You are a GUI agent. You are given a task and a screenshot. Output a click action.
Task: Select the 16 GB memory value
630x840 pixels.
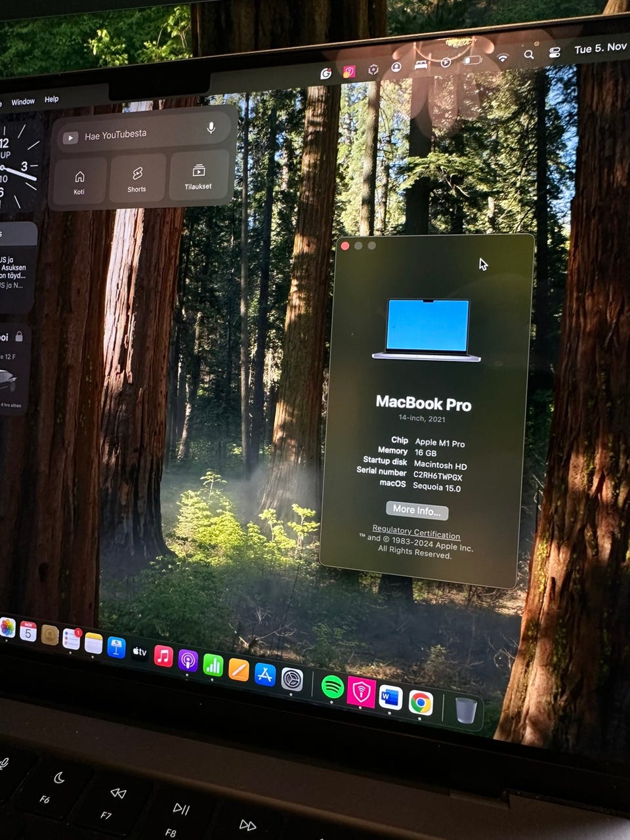tap(425, 453)
